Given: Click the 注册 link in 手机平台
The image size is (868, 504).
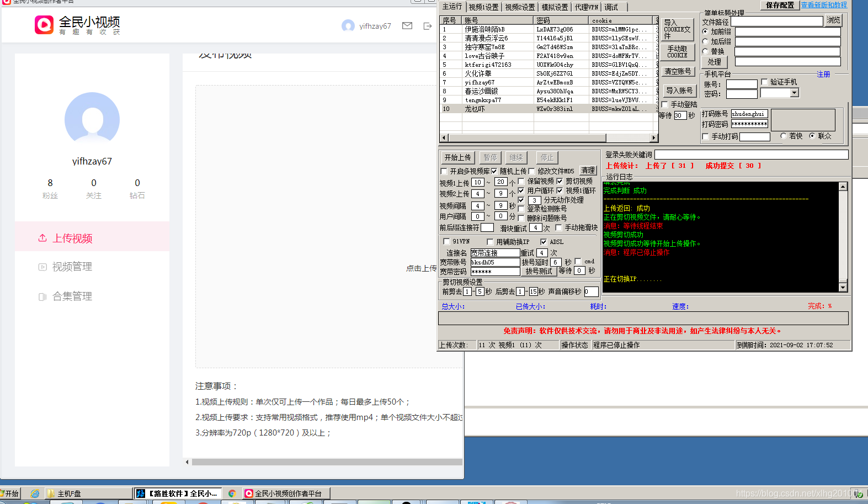Looking at the screenshot, I should 823,74.
